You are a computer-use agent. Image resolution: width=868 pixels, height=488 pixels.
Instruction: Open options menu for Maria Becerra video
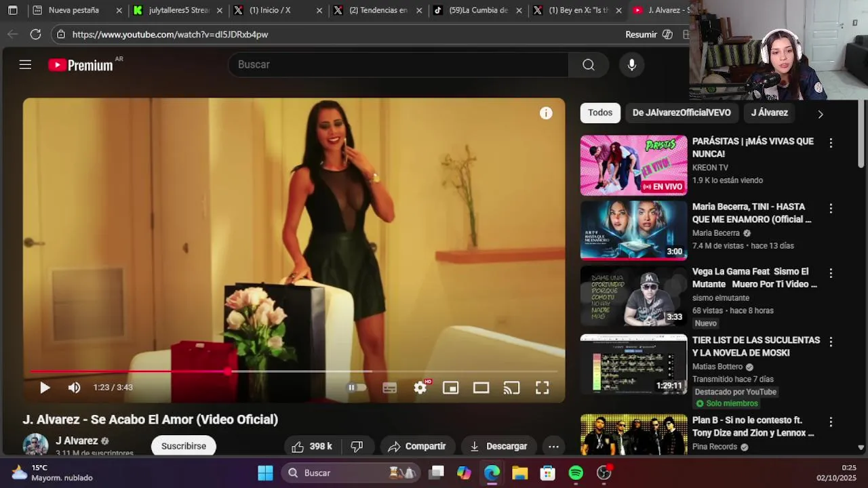pos(831,209)
